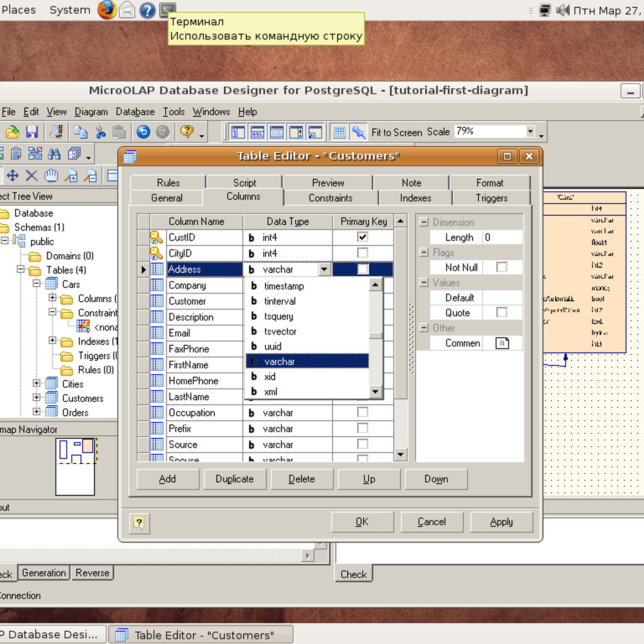Viewport: 644px width, 644px height.
Task: Open the blue help icon in the top panel
Action: tap(147, 10)
